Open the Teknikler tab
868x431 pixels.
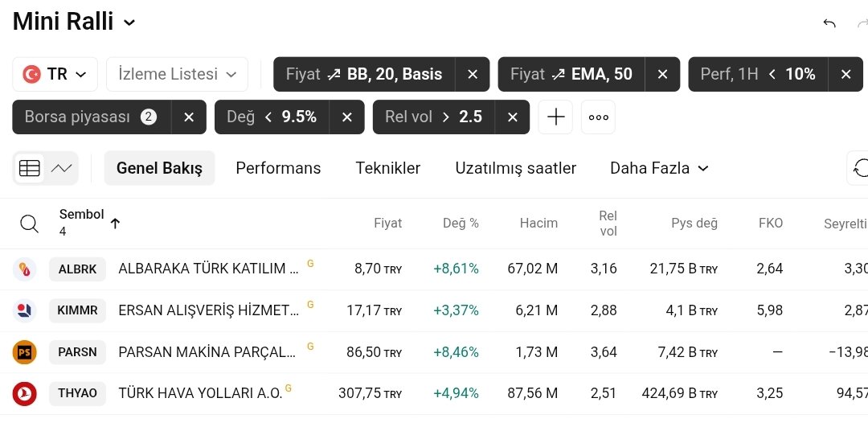coord(388,168)
